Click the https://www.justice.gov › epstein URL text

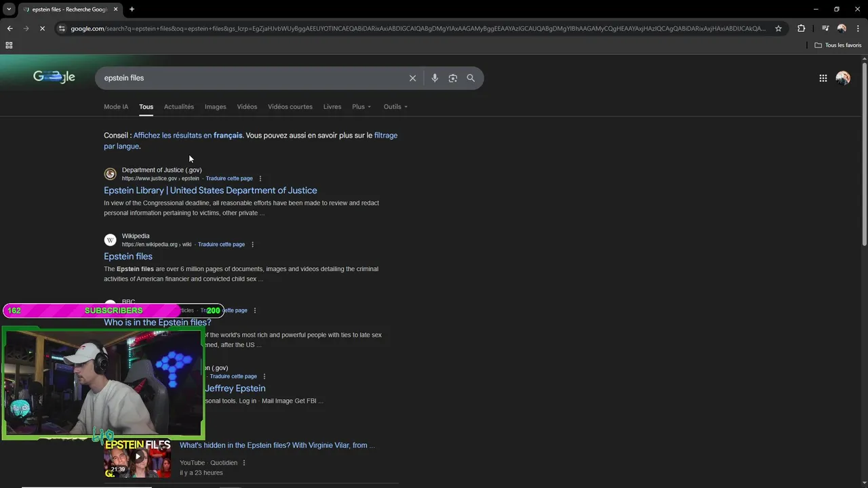[x=161, y=179]
